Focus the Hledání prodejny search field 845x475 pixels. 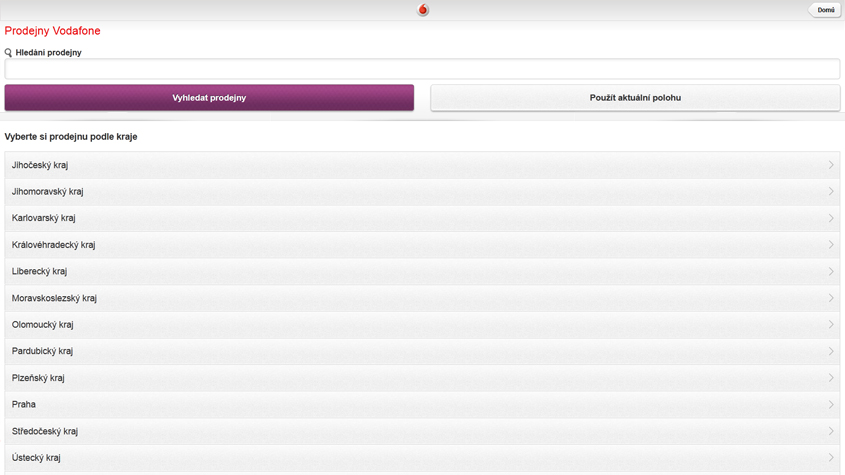422,68
